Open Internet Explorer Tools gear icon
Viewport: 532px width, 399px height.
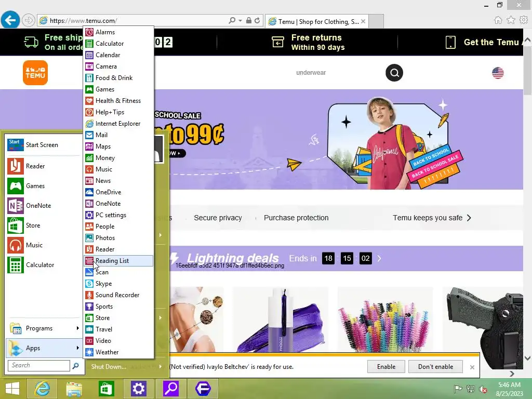(524, 20)
